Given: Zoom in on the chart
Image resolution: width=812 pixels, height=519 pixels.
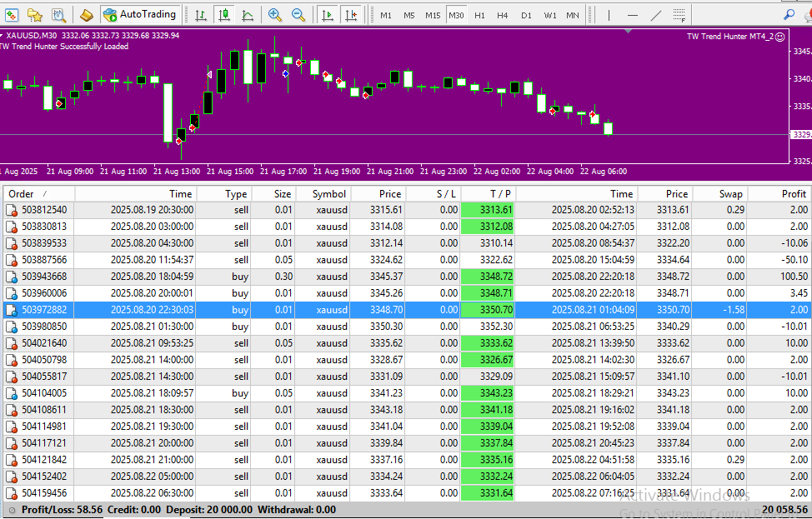Looking at the screenshot, I should [x=274, y=15].
